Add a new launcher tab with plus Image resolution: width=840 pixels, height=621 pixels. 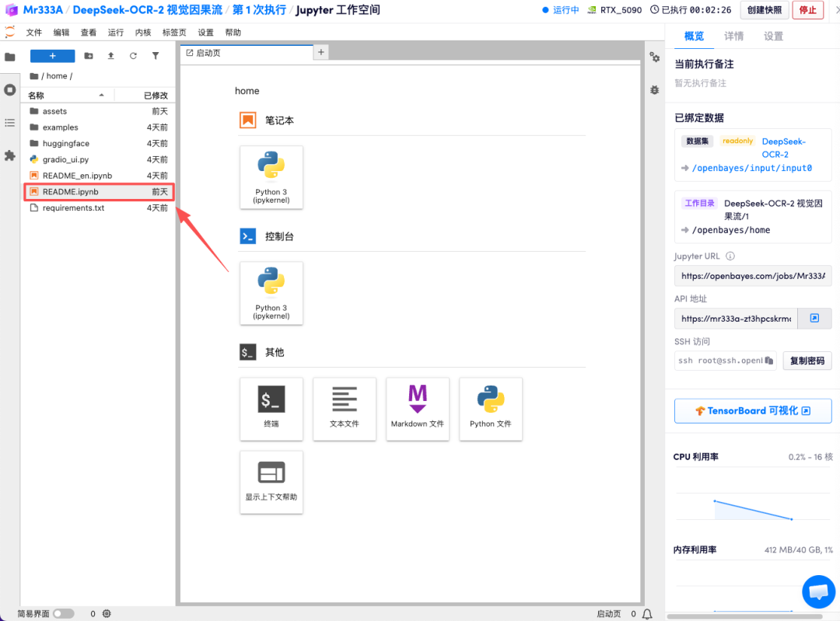[x=321, y=52]
